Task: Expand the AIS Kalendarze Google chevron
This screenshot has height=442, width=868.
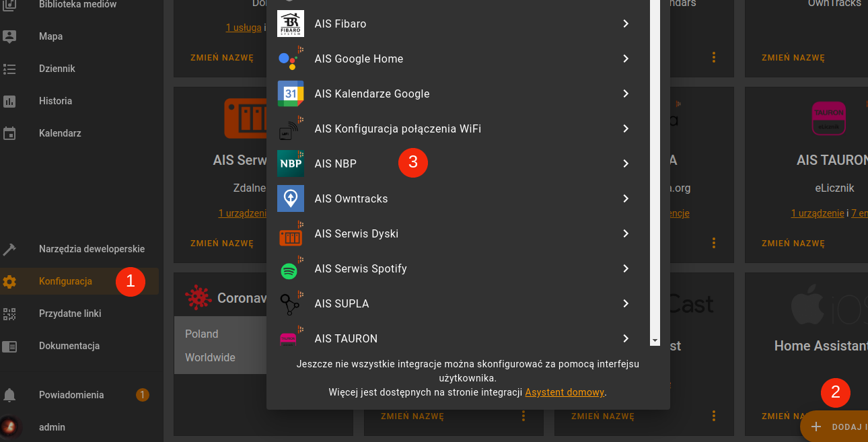Action: 626,94
